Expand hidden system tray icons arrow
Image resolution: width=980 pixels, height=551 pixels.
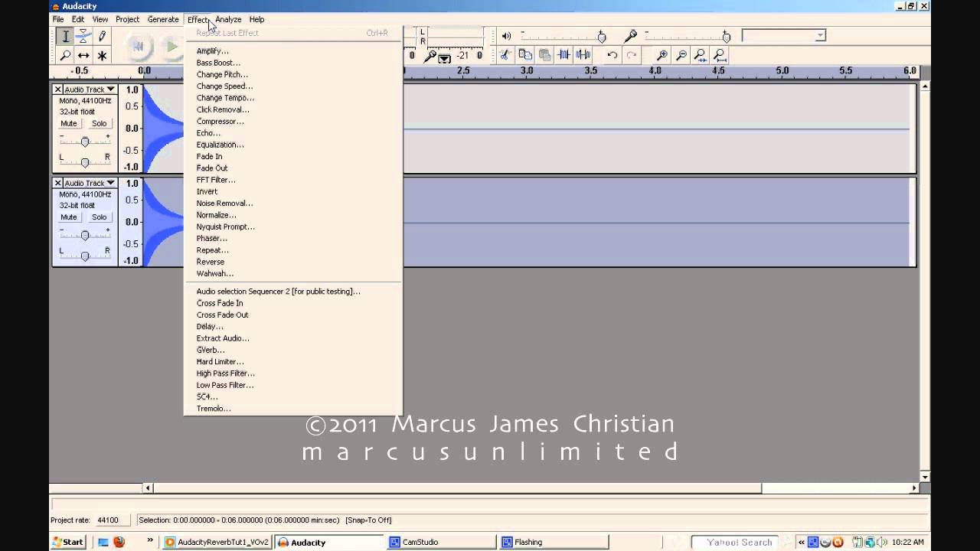pos(802,542)
